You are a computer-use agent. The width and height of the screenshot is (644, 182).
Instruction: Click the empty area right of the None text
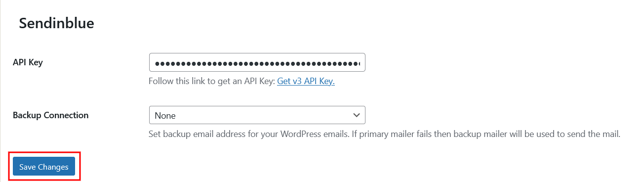click(262, 115)
